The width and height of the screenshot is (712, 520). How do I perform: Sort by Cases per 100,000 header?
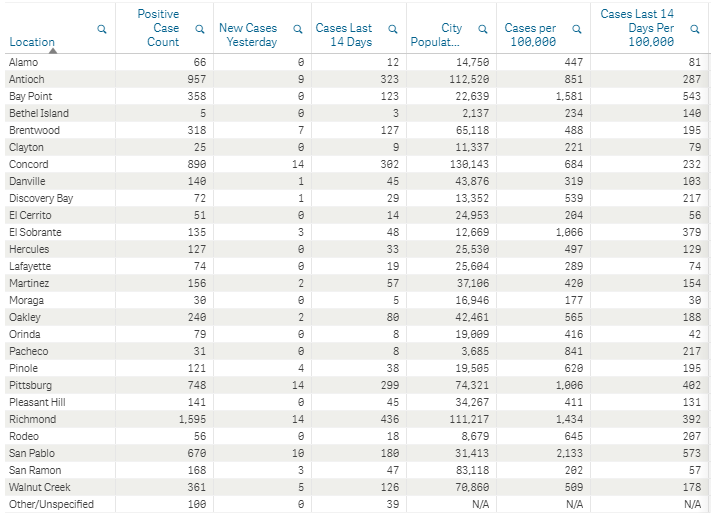(x=530, y=35)
